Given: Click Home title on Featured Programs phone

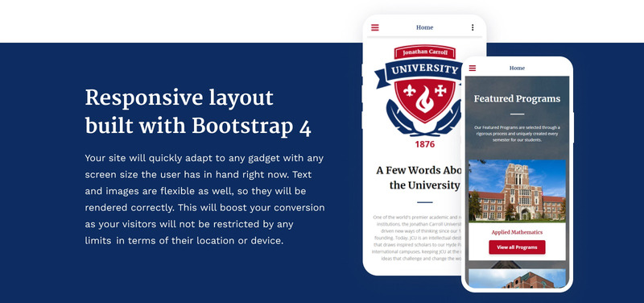Looking at the screenshot, I should 517,68.
